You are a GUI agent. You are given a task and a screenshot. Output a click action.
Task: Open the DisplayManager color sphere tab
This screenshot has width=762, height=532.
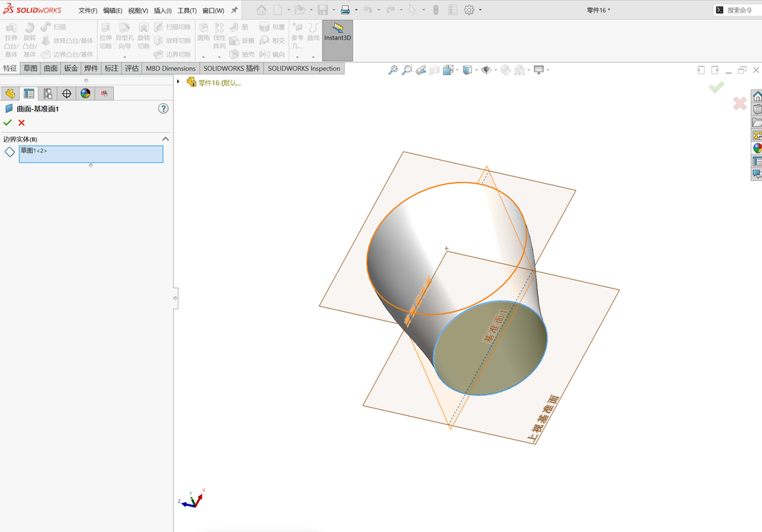tap(86, 93)
